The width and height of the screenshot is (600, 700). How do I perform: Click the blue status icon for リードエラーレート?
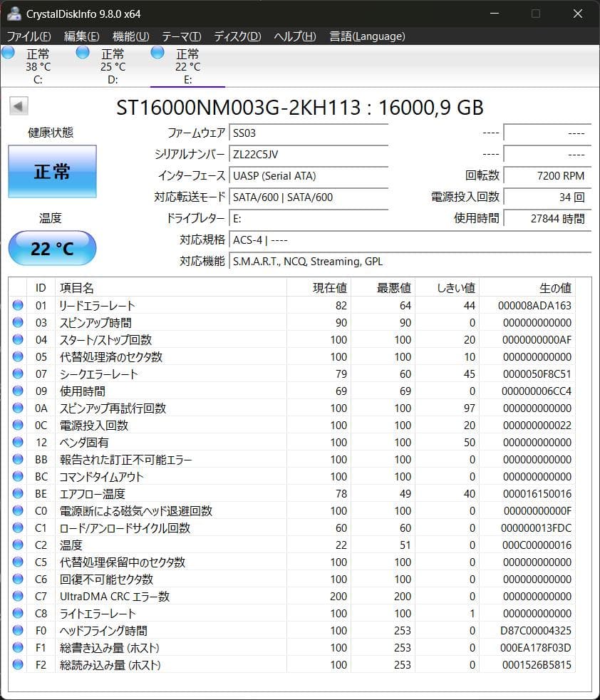(18, 305)
